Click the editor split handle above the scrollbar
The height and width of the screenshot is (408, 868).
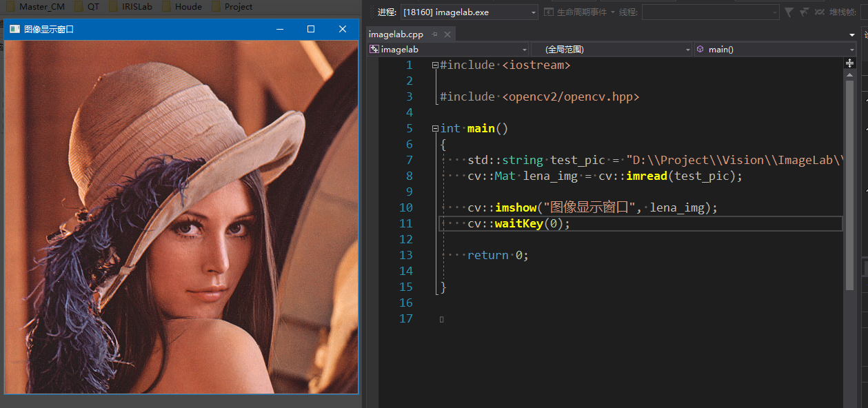(x=850, y=63)
